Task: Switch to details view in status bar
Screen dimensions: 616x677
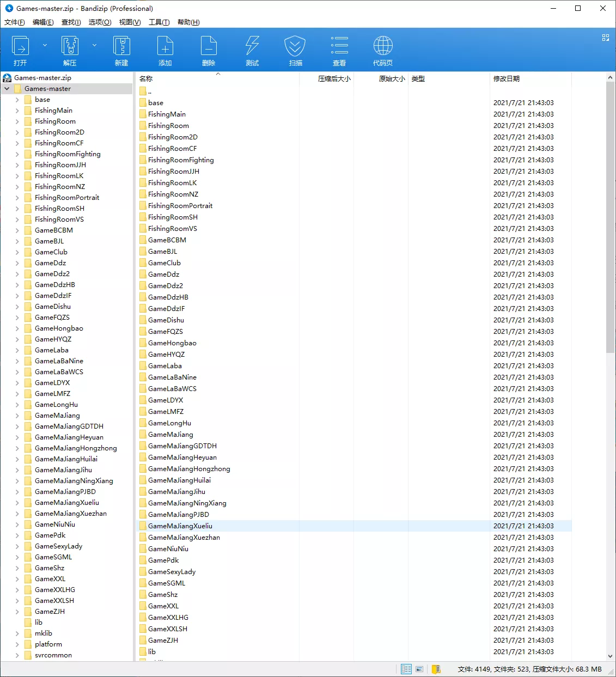Action: point(406,669)
